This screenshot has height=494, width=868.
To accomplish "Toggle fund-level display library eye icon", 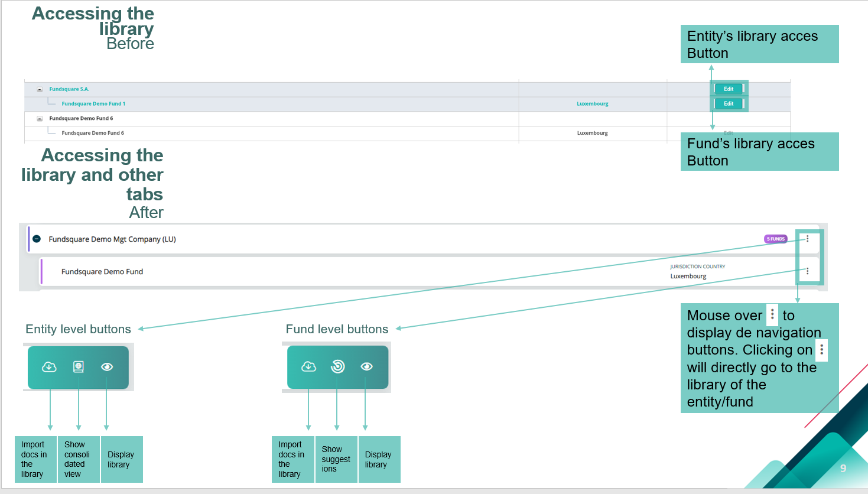I will click(x=366, y=367).
